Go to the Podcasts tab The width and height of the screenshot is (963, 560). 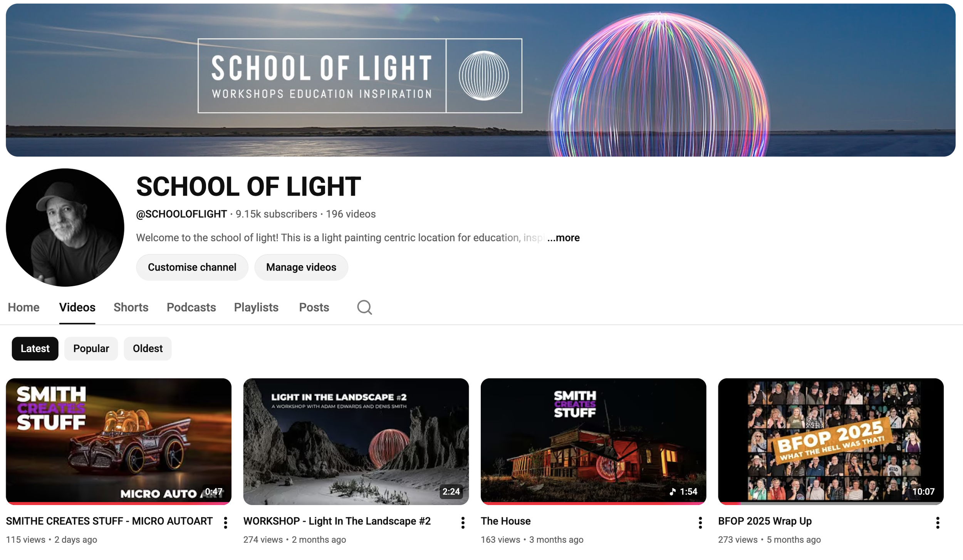(x=191, y=307)
